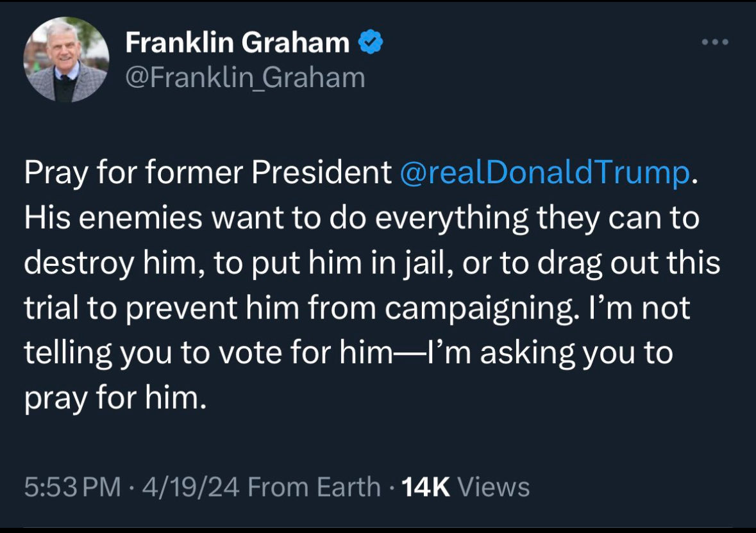Image resolution: width=756 pixels, height=533 pixels.
Task: Click the blue verified checkmark badge
Action: click(370, 42)
